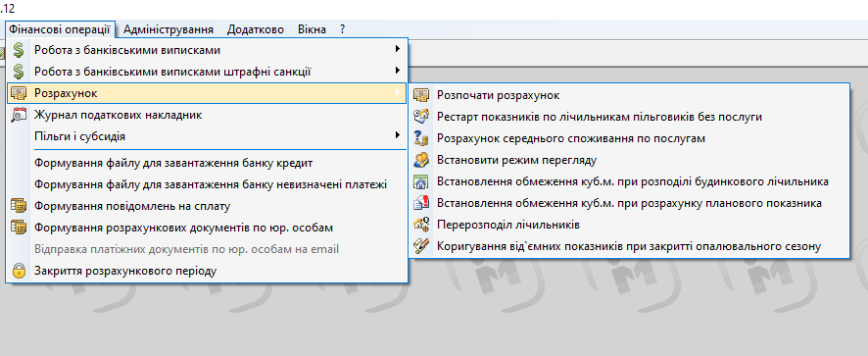Select the Розрахунок menu entry
The width and height of the screenshot is (868, 356).
(207, 93)
